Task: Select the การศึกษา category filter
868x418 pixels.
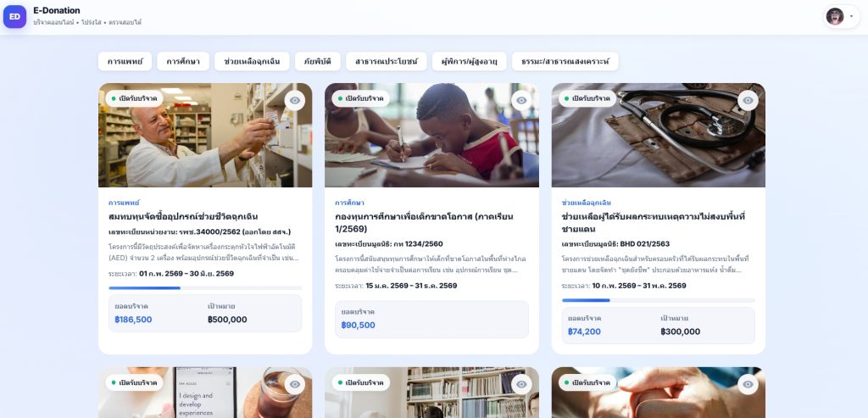Action: [x=183, y=61]
